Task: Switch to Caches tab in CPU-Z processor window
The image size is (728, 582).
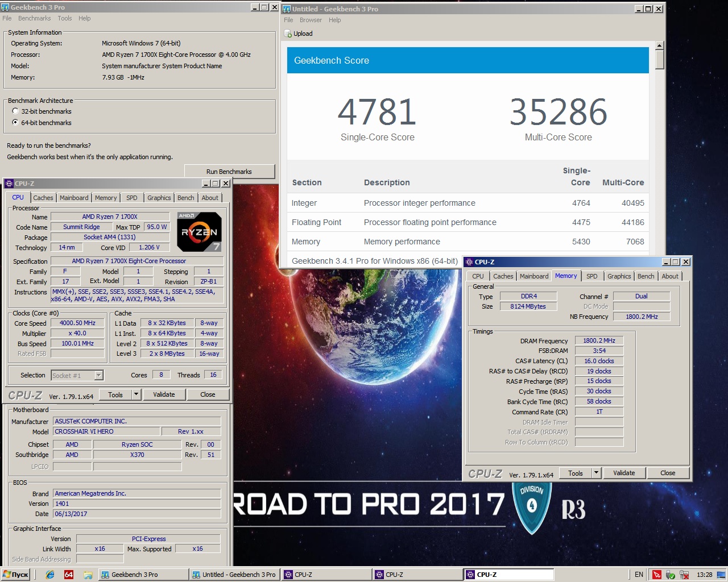Action: pyautogui.click(x=43, y=198)
